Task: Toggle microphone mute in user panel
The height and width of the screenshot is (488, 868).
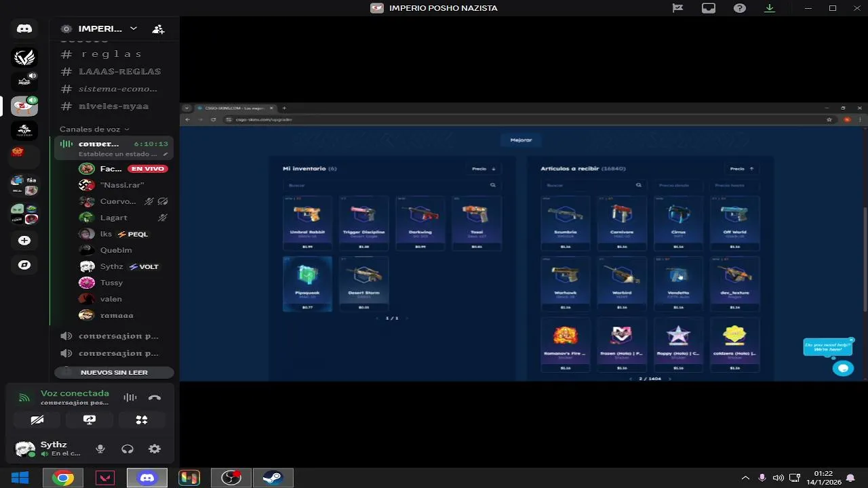Action: 100,449
